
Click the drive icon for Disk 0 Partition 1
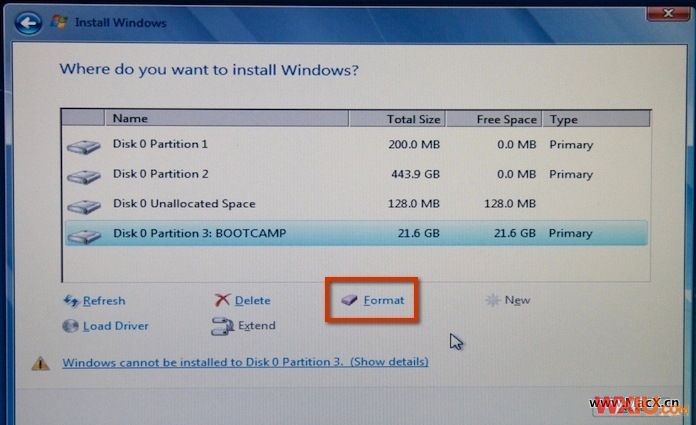pos(83,147)
